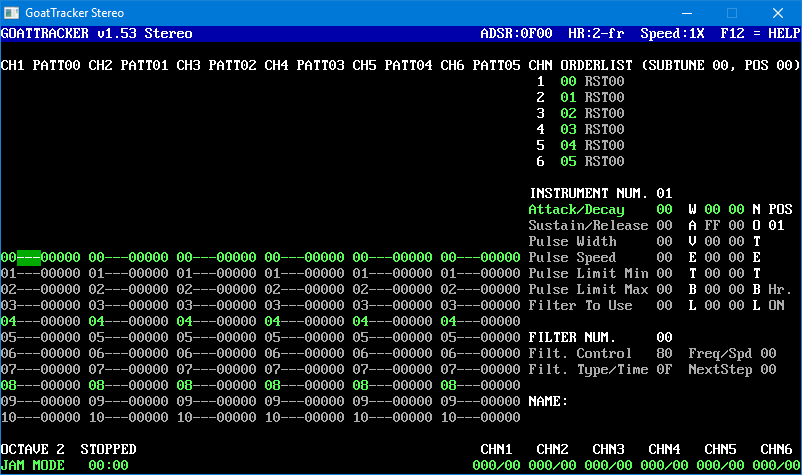Minimize the GoatTracker Stereo window

(687, 13)
